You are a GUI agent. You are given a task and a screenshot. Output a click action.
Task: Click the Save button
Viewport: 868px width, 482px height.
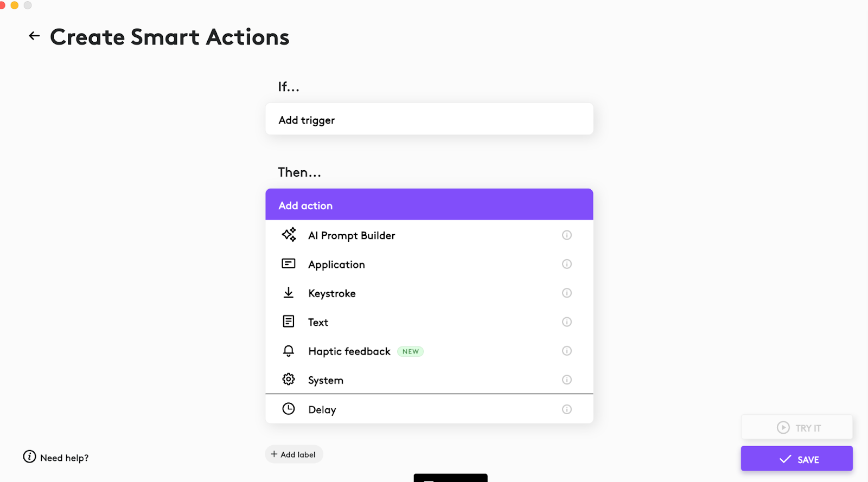point(796,459)
